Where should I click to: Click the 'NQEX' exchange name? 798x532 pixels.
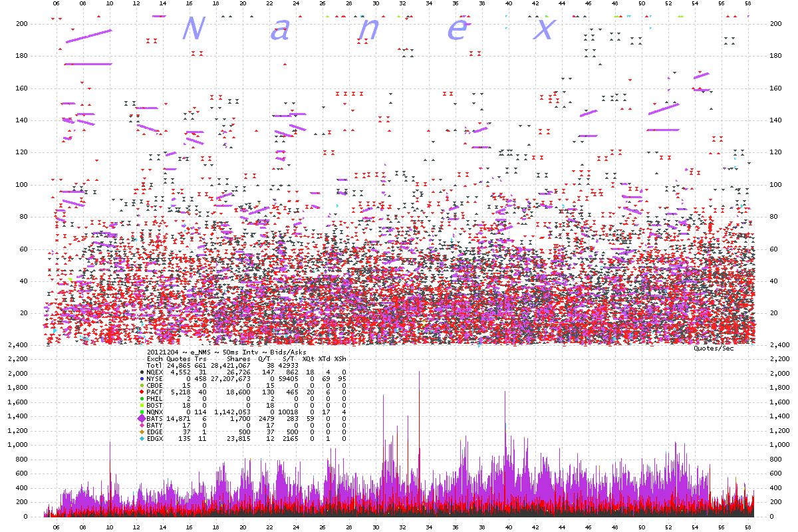tap(154, 372)
